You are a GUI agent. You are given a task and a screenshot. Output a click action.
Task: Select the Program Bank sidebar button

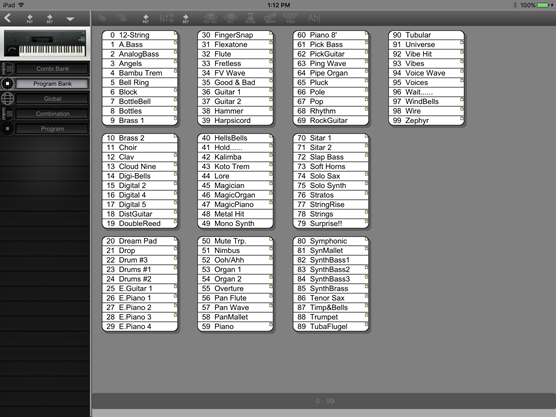click(52, 84)
